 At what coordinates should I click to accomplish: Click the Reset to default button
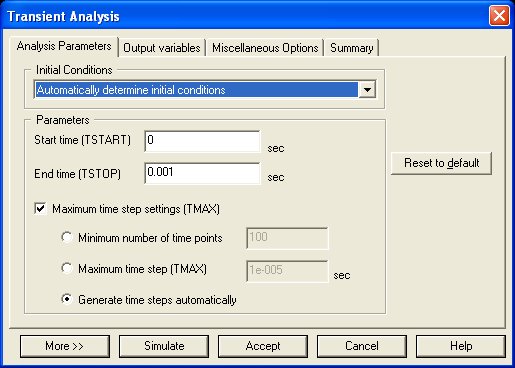(441, 163)
